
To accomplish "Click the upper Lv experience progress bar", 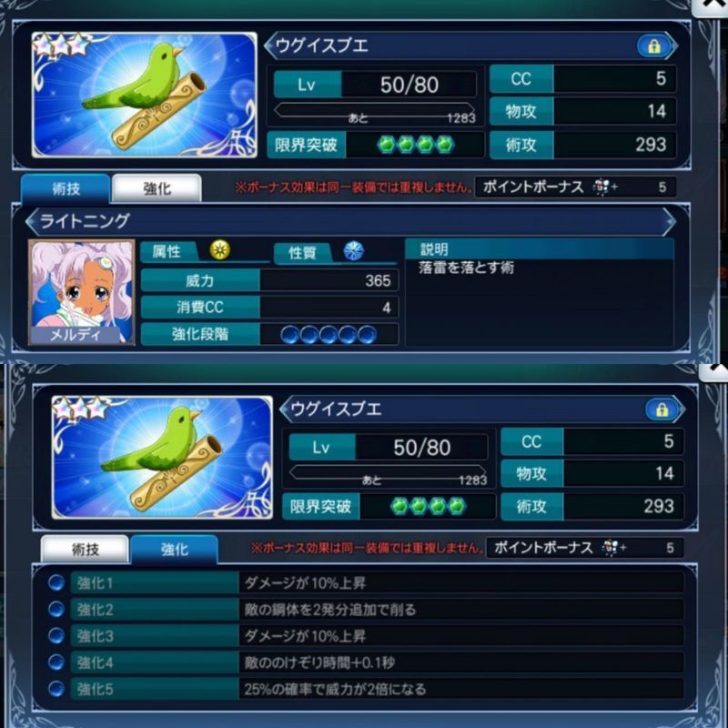I will point(374,110).
